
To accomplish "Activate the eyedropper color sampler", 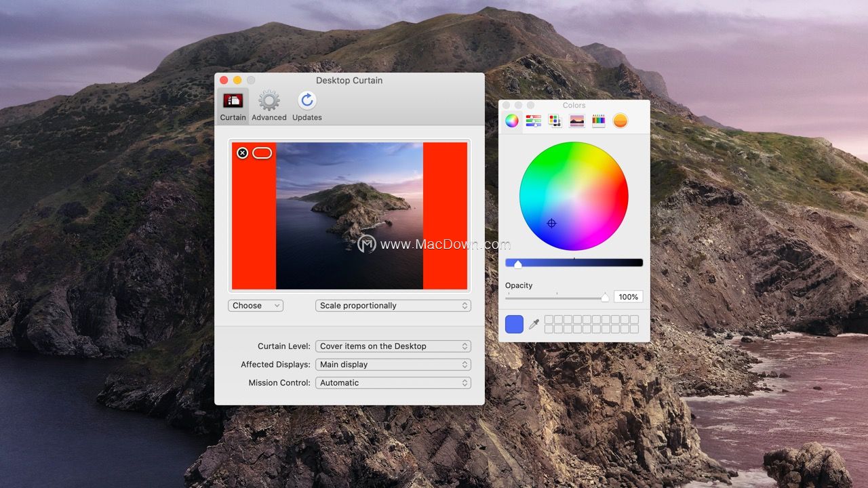I will tap(533, 324).
